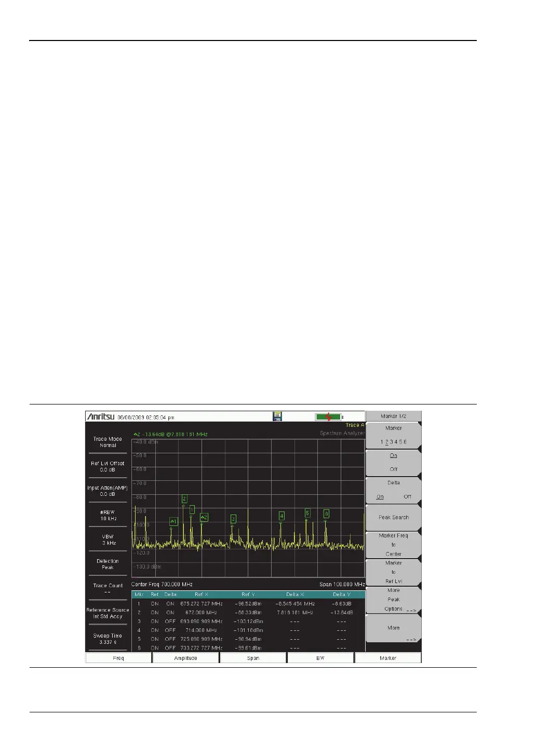Choose the Marker 1 2 3 4 5 6 selector

pos(393,435)
